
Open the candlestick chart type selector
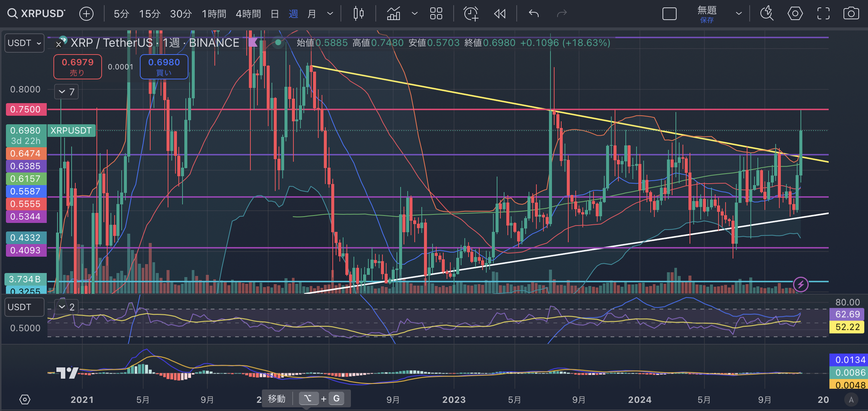[x=359, y=14]
